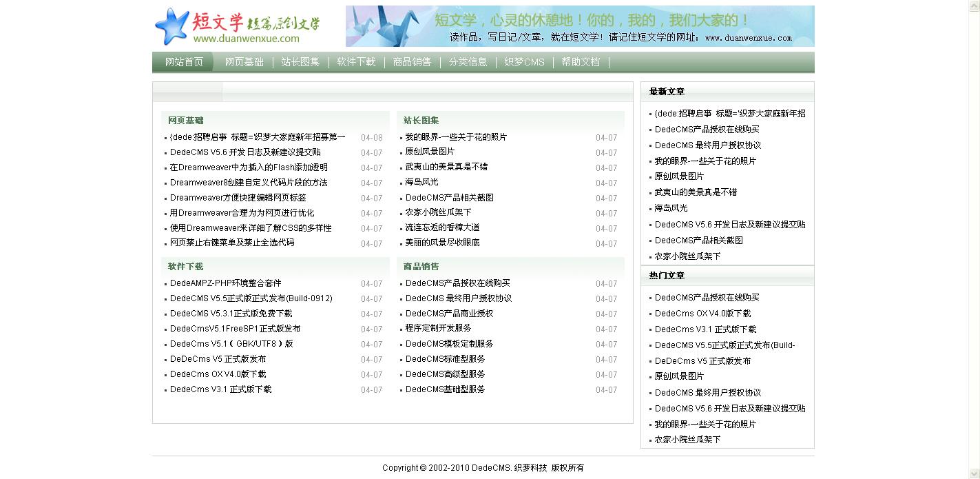
Task: Open DedeCMS标准型服务 link
Action: pyautogui.click(x=445, y=359)
